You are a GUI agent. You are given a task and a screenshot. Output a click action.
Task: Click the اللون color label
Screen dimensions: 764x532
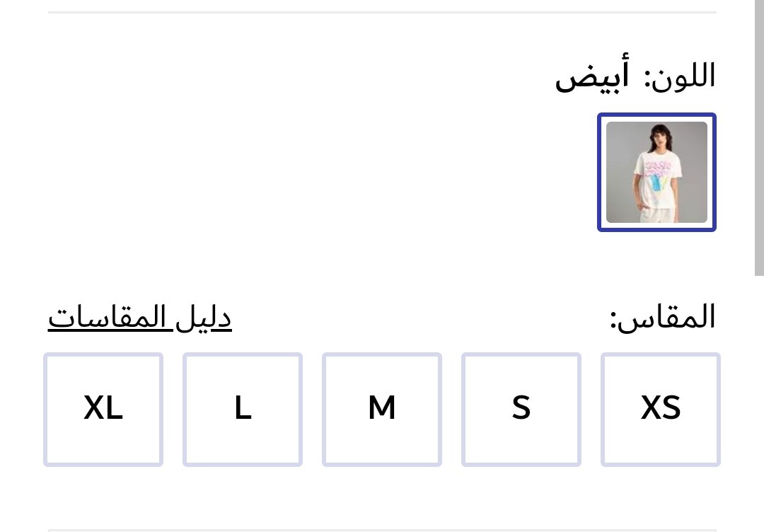click(x=680, y=76)
